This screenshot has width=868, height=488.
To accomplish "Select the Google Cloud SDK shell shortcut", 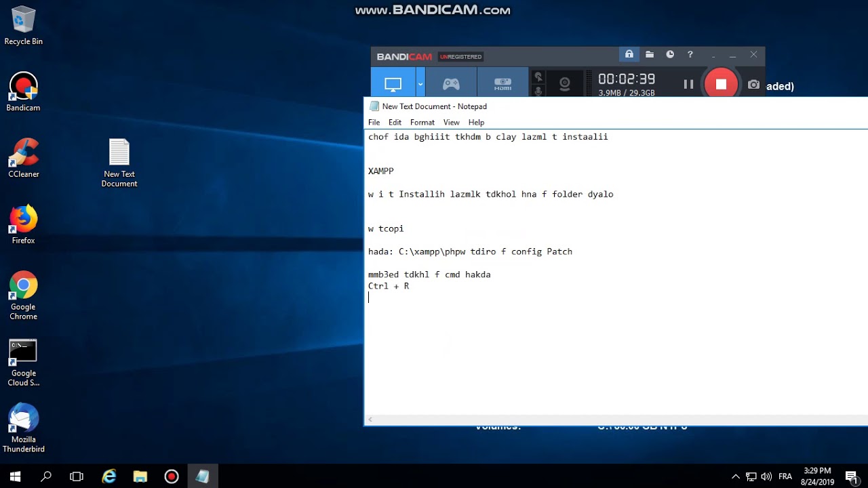I will 23,363.
